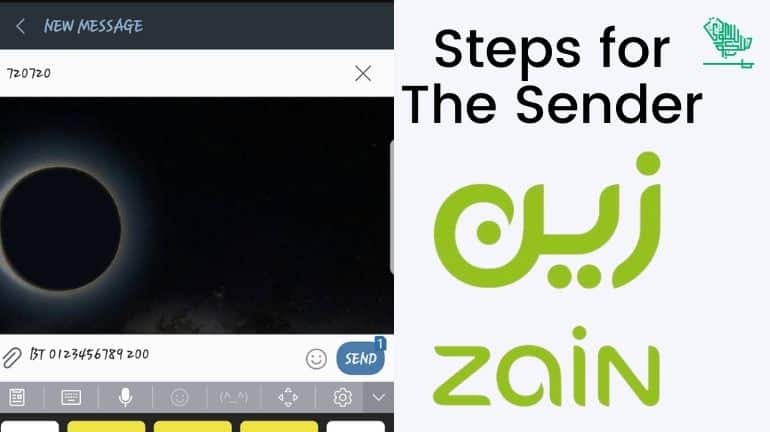Click the green Saudi map logo

[728, 43]
